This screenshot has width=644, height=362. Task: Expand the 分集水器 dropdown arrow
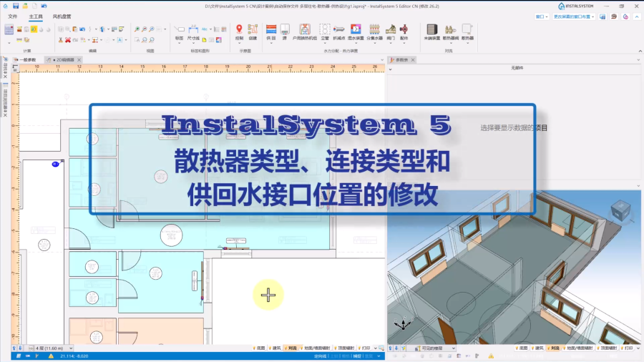pyautogui.click(x=374, y=43)
